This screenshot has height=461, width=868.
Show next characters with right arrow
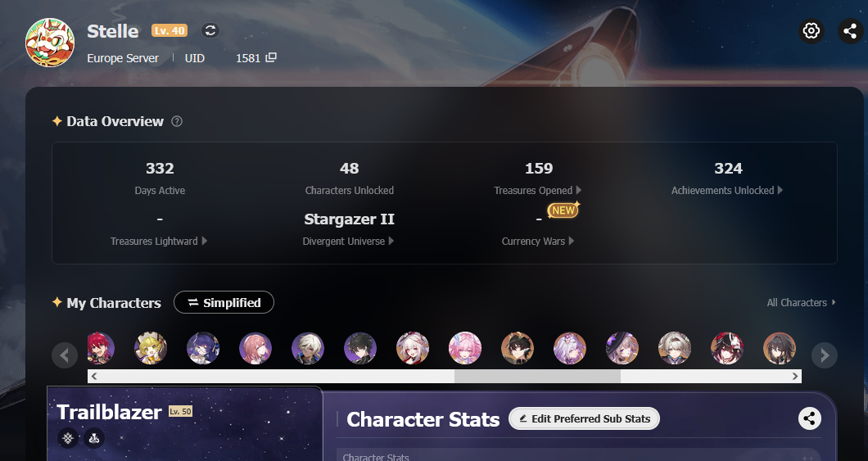pos(825,355)
